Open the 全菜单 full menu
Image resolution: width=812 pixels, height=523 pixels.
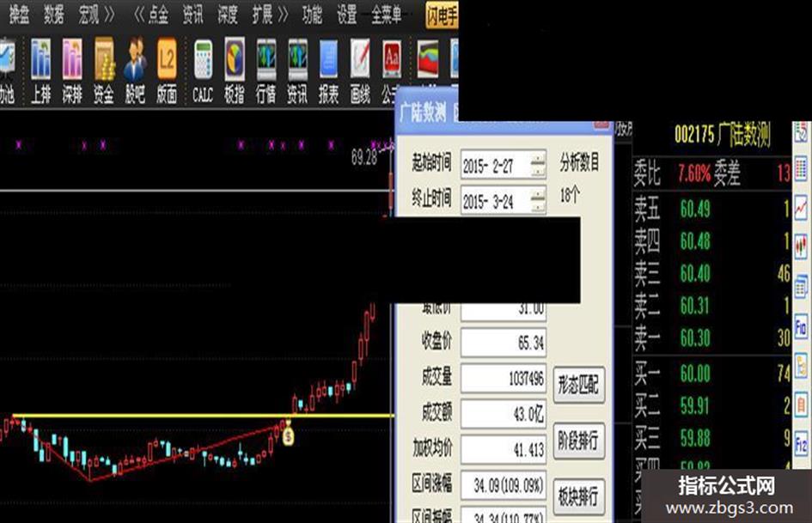[x=387, y=15]
